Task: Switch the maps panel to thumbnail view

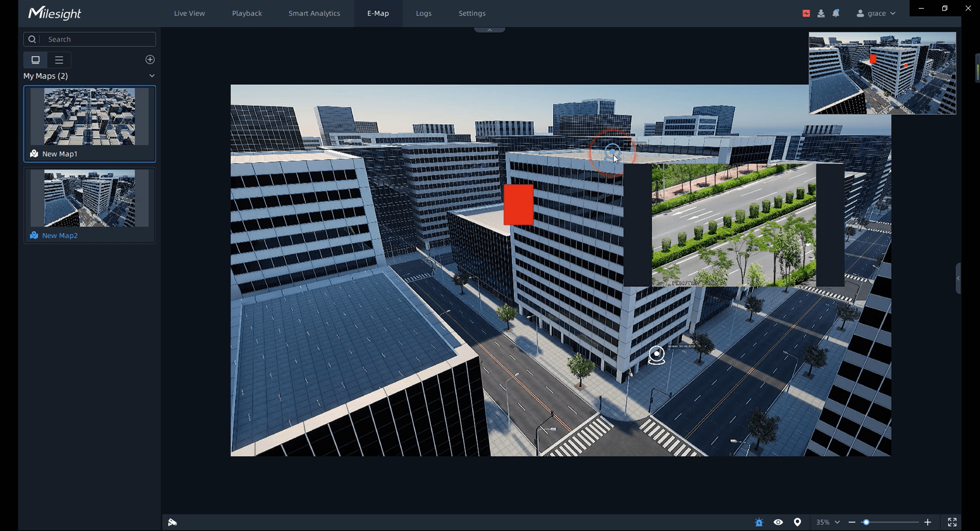Action: 36,60
